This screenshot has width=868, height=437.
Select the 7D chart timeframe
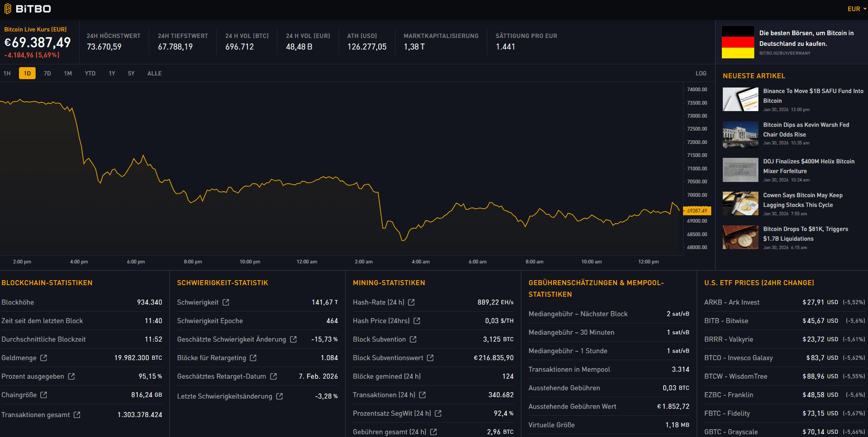point(47,73)
